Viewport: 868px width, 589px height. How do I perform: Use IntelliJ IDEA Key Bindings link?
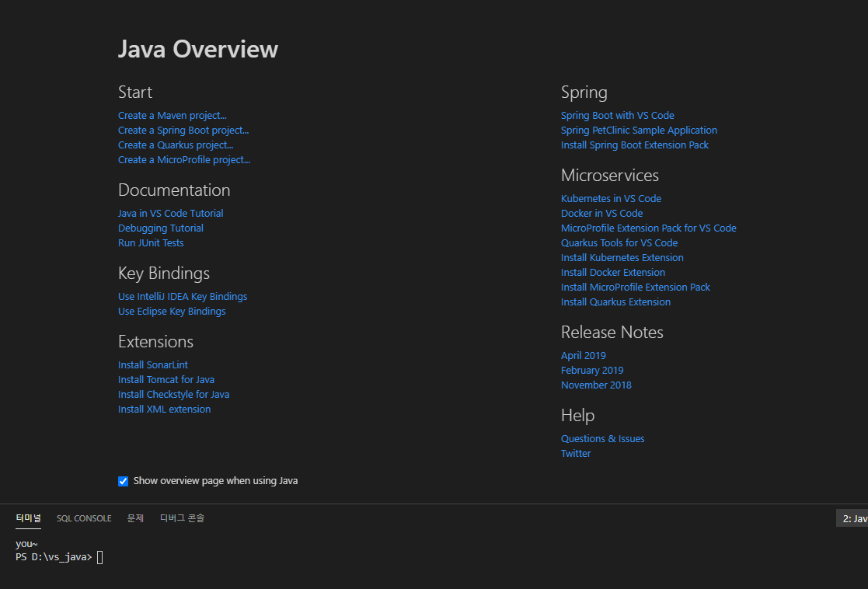coord(183,297)
